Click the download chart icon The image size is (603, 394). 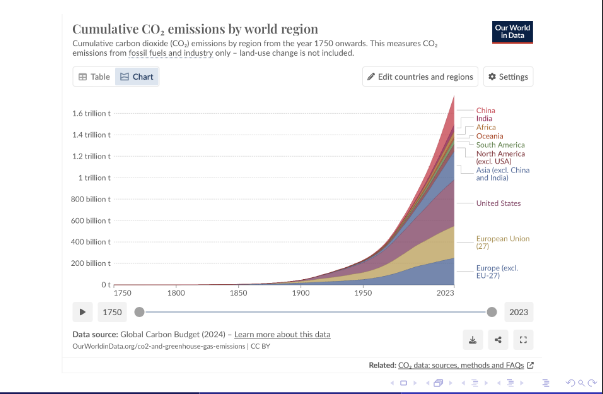[473, 340]
